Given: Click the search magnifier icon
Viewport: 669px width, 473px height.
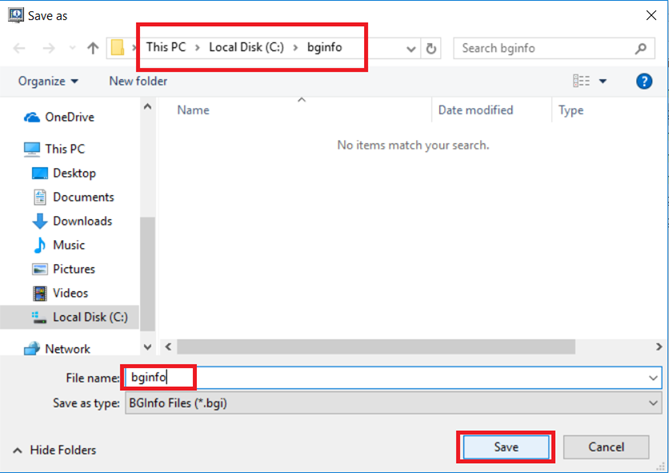Looking at the screenshot, I should pyautogui.click(x=641, y=48).
